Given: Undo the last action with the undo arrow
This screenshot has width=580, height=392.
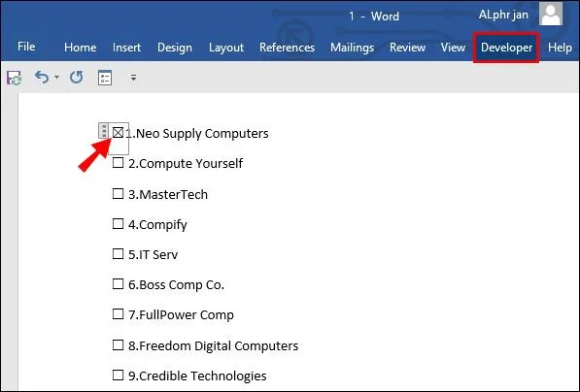Looking at the screenshot, I should click(x=42, y=78).
